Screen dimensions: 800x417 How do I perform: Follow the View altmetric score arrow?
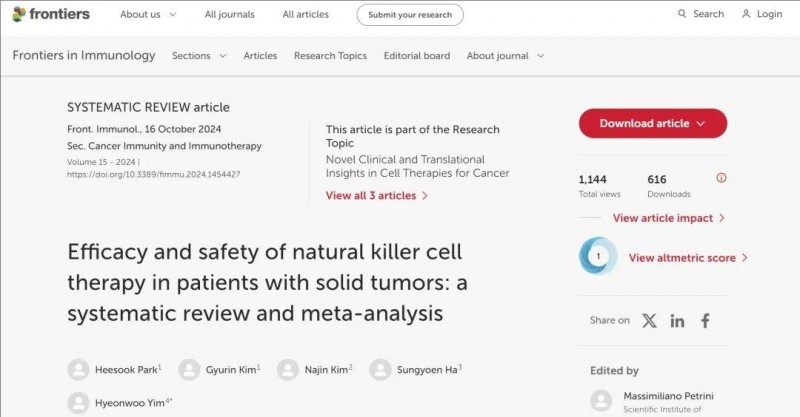pos(744,258)
